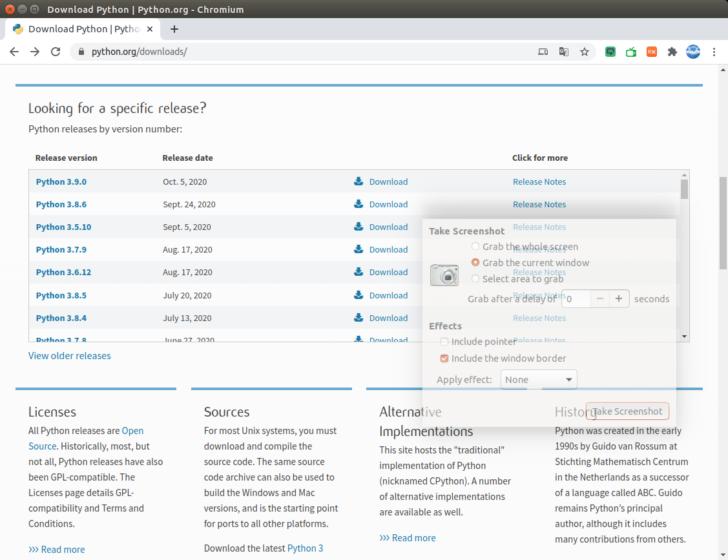Click the release list scroll down arrow

coord(684,336)
